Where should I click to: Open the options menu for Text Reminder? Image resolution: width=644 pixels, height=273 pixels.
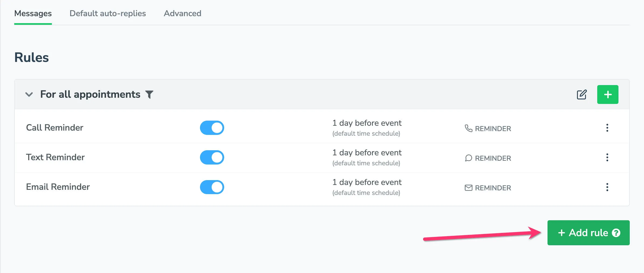(607, 158)
